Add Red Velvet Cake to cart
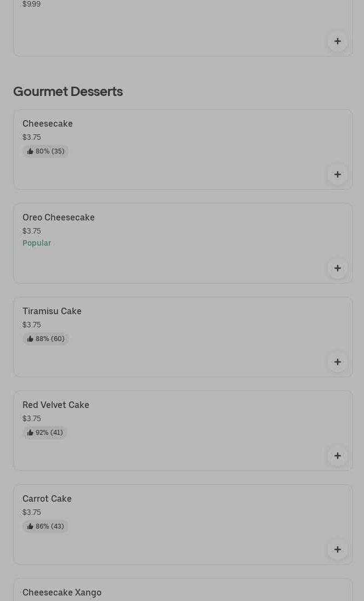The width and height of the screenshot is (364, 601). (x=337, y=456)
